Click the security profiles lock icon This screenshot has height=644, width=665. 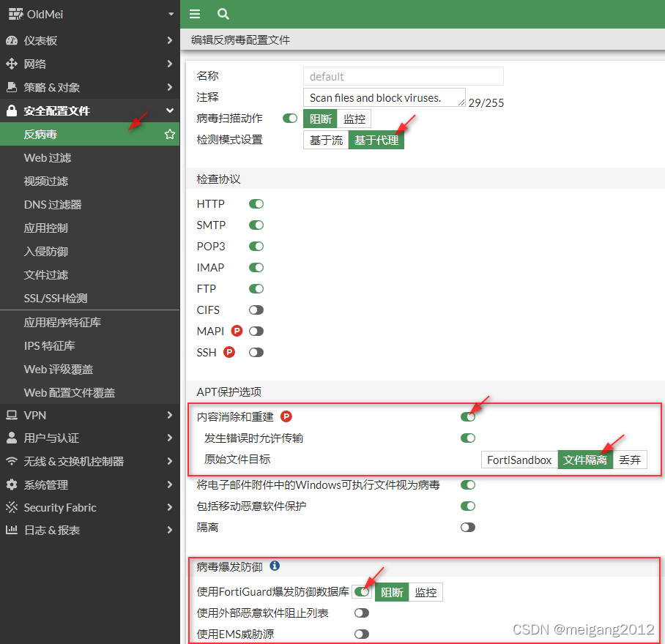(12, 111)
